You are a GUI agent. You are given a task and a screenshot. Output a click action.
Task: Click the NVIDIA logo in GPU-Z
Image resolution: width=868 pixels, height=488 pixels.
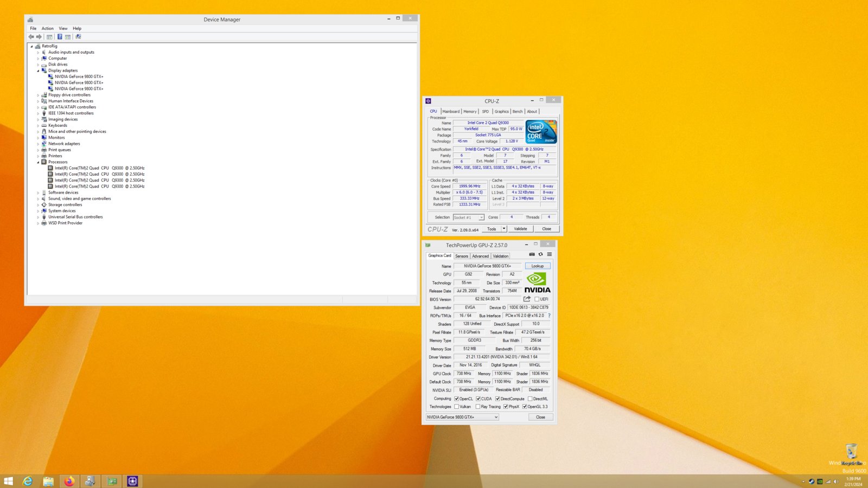click(537, 282)
